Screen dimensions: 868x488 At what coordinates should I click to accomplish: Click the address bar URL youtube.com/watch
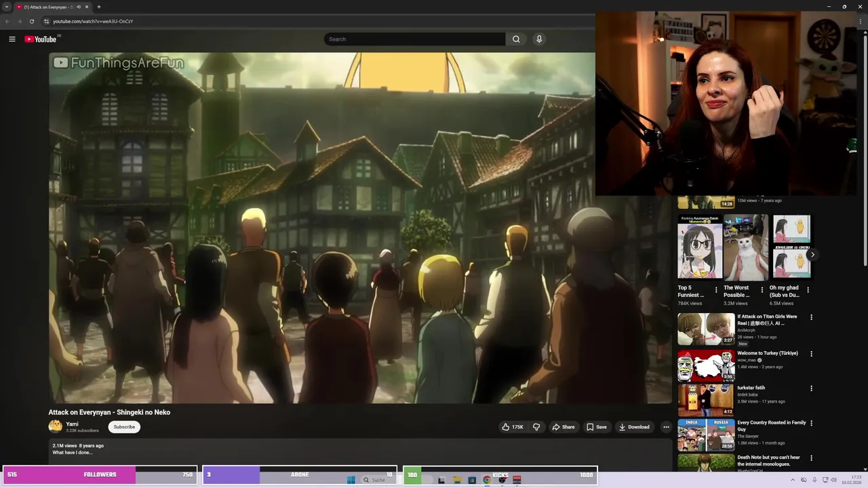(93, 21)
